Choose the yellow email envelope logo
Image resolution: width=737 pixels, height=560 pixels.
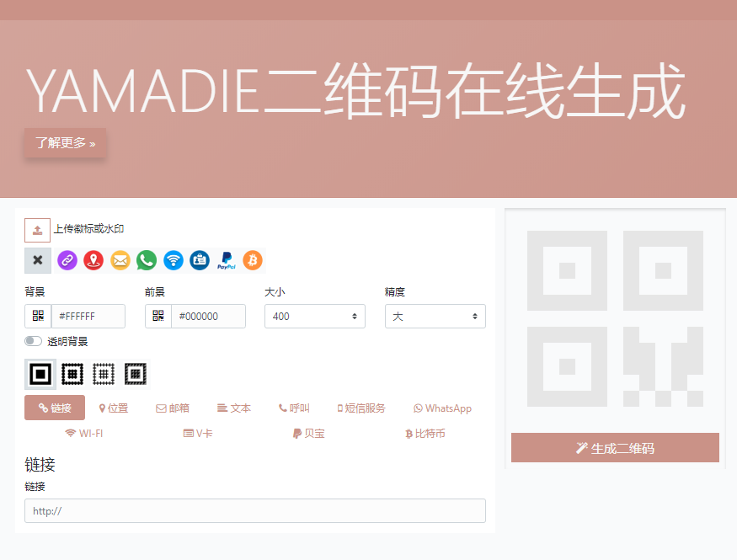120,260
